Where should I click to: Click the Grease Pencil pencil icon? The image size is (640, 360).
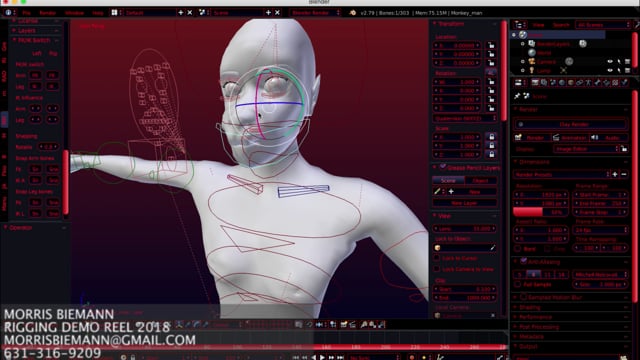(x=437, y=191)
